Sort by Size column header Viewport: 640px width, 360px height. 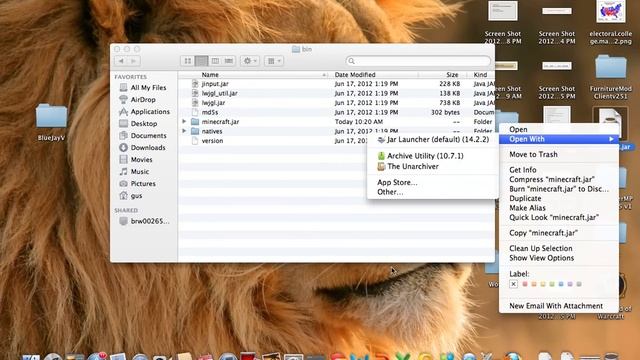click(x=443, y=75)
